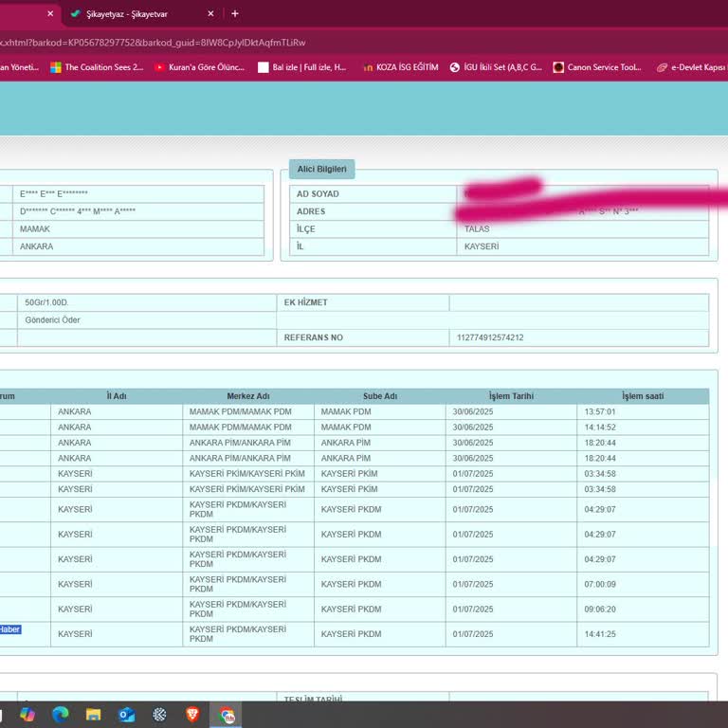Click the Microsoft icon of Coalition bookmark
This screenshot has height=728, width=728.
tap(56, 67)
